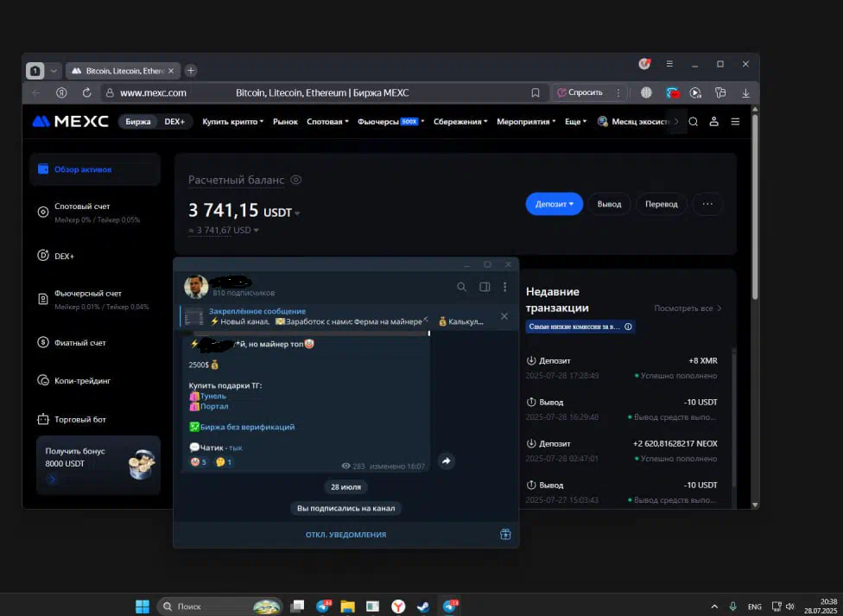Open the Получить бонус 8000 USDT banner

click(98, 466)
